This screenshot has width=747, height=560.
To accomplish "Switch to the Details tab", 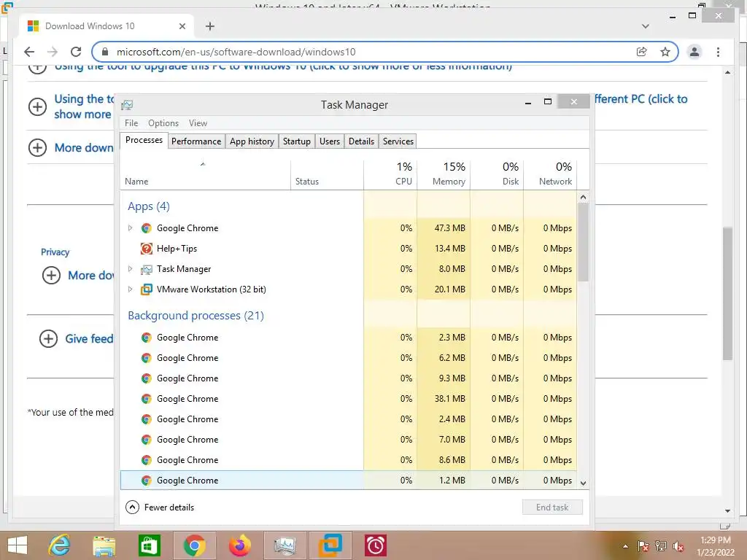I will pos(361,141).
